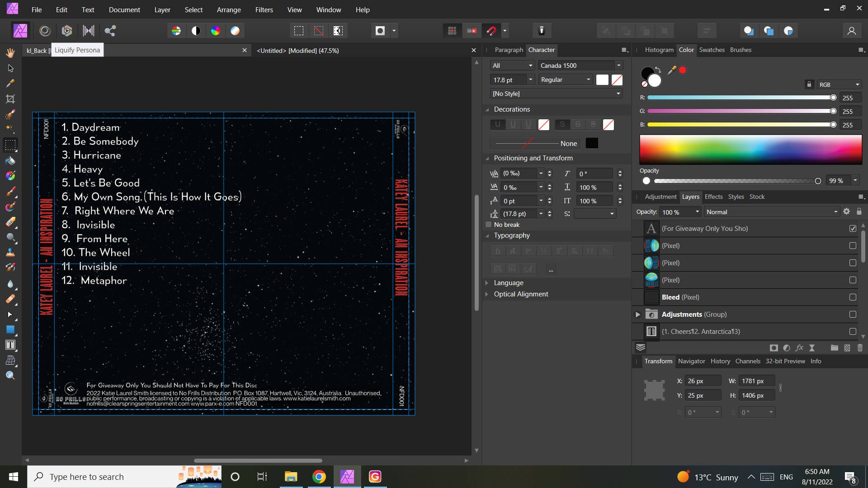
Task: Show the Bleed pixel layer
Action: tap(853, 297)
